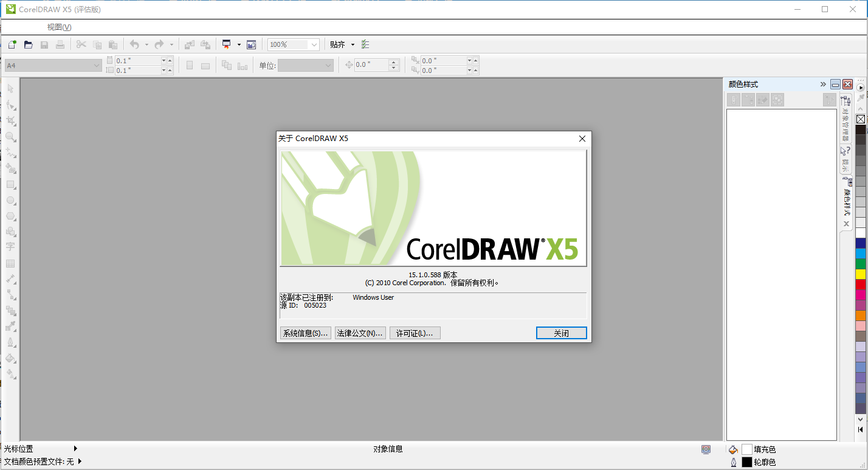868x470 pixels.
Task: Choose the Rectangle tool
Action: coord(10,185)
